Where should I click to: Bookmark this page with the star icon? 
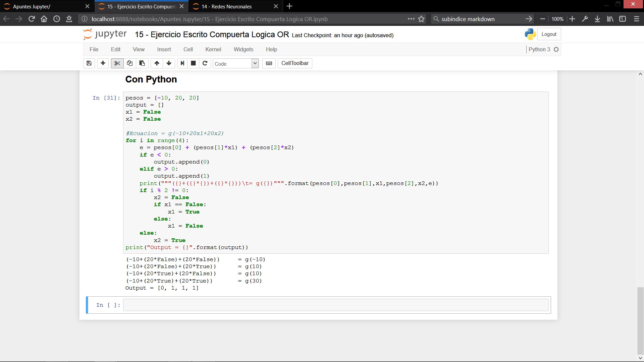click(421, 19)
